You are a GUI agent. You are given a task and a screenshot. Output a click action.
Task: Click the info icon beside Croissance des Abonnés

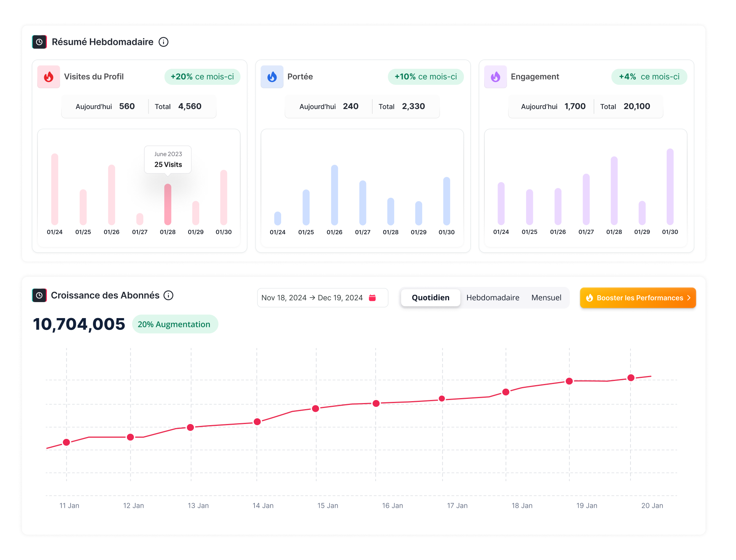tap(168, 295)
